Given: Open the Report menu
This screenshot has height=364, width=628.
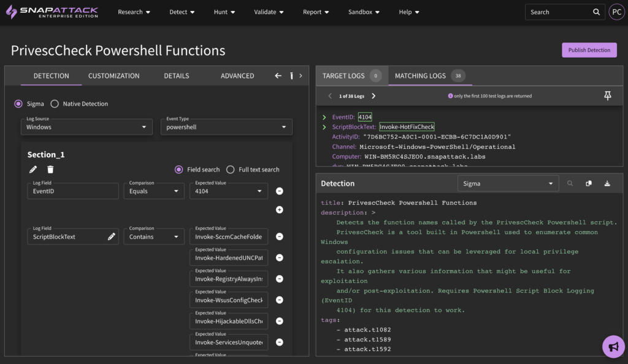Looking at the screenshot, I should coord(316,12).
